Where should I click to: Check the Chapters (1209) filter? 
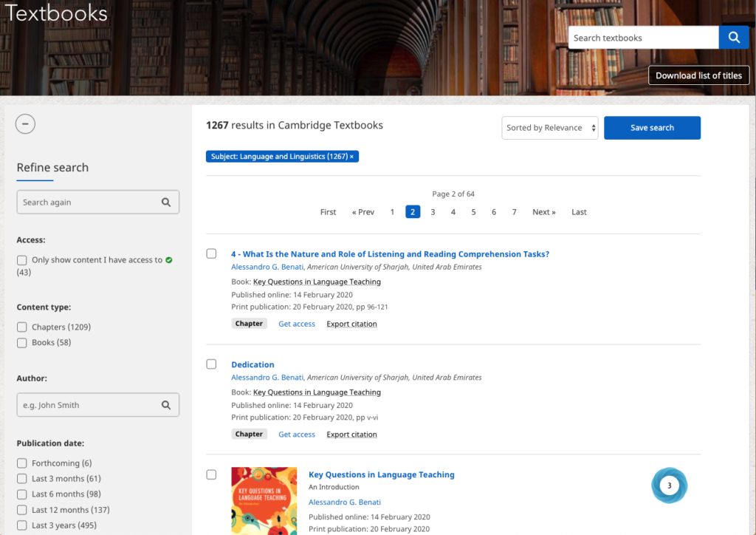point(21,327)
